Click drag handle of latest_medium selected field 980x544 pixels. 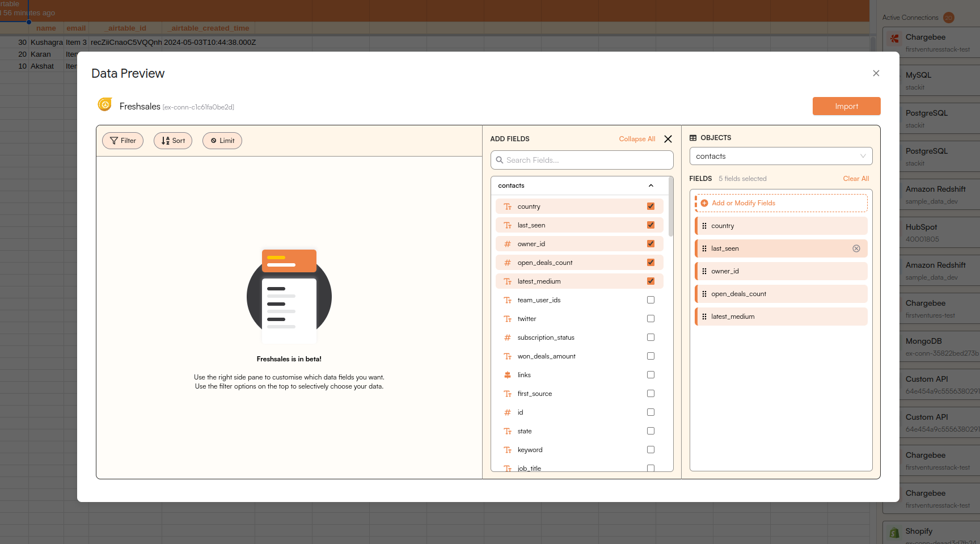point(704,317)
